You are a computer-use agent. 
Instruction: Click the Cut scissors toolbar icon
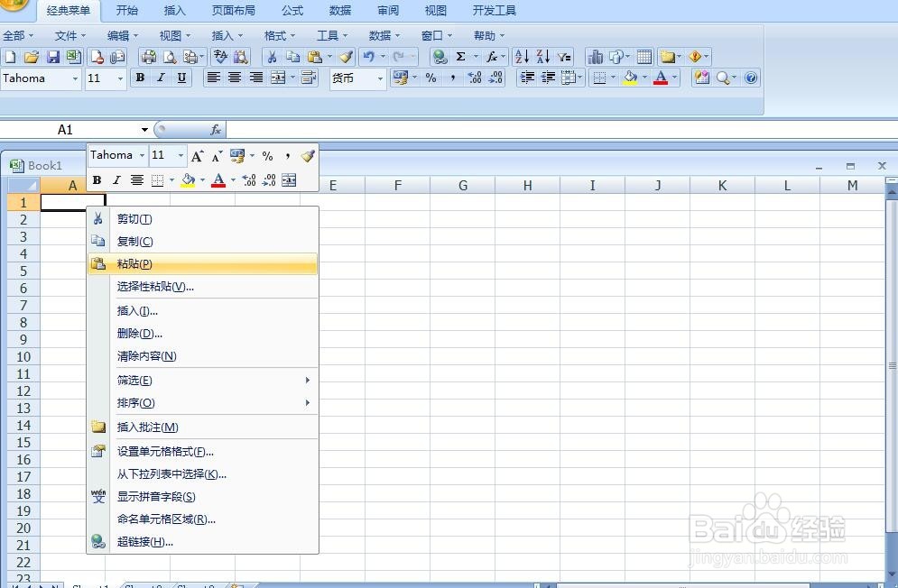pyautogui.click(x=272, y=57)
